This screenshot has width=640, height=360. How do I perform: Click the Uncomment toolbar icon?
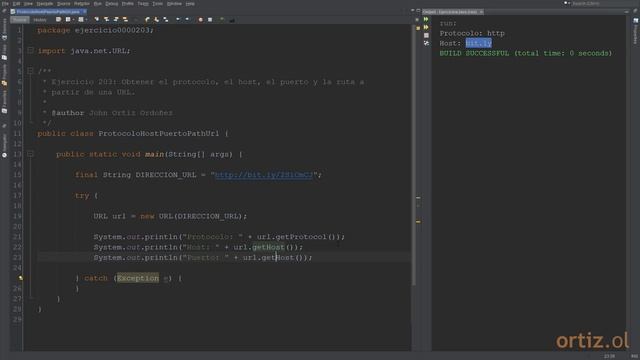tap(232, 20)
